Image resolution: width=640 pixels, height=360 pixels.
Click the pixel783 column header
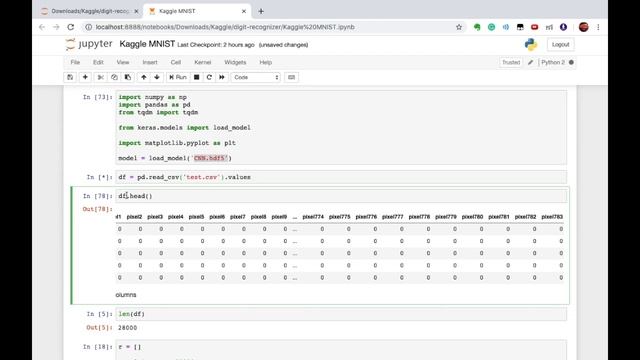552,217
